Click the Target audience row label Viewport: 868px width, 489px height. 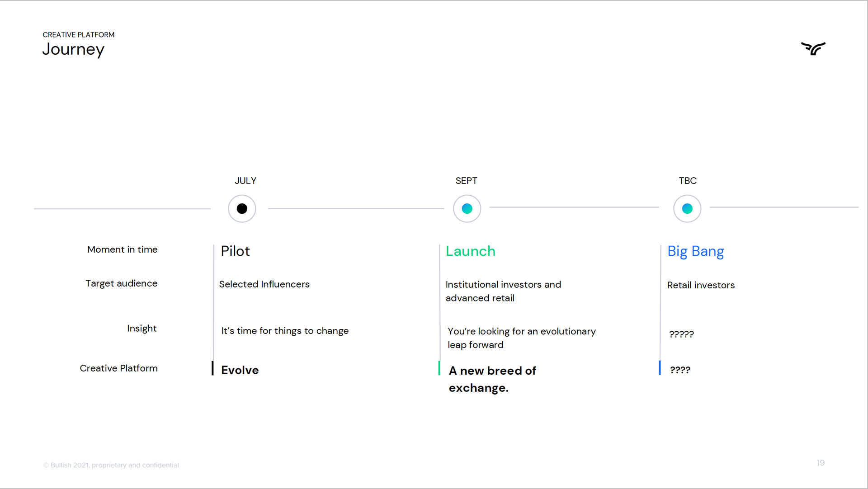pos(121,283)
